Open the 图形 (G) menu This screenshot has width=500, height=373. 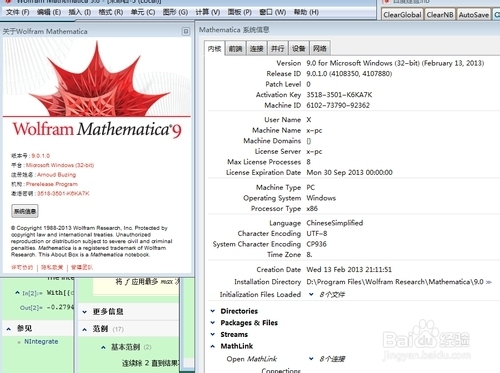point(175,12)
